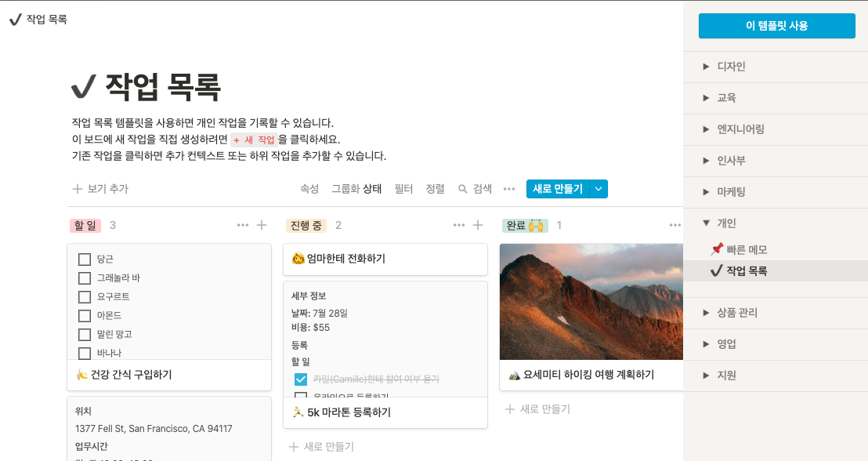Click the pushpin icon beside 빠른 메모
The width and height of the screenshot is (868, 461).
coord(717,249)
